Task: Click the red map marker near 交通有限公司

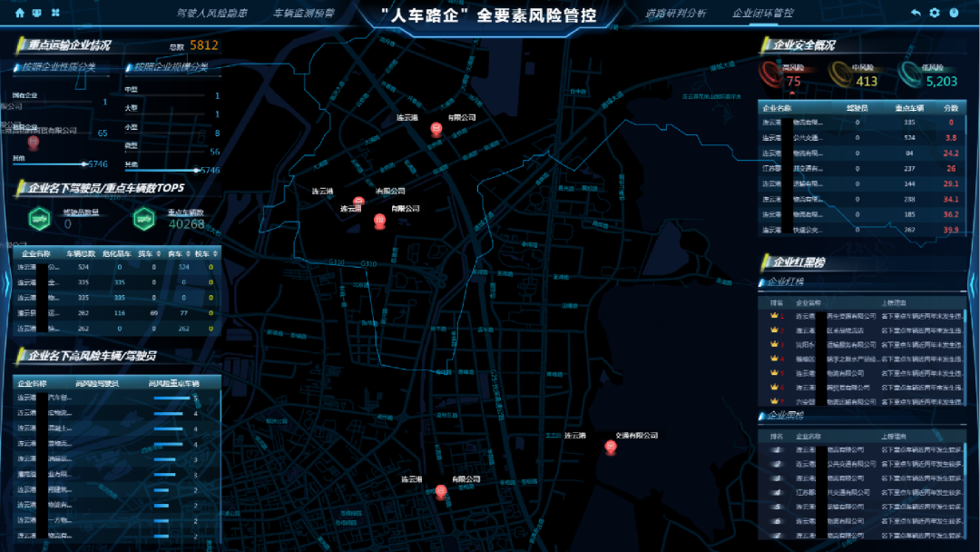Action: point(611,447)
